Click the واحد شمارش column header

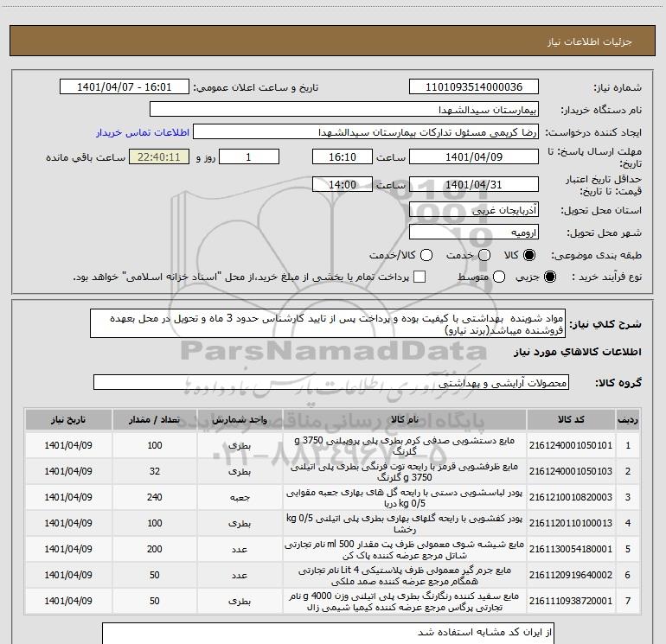(240, 420)
